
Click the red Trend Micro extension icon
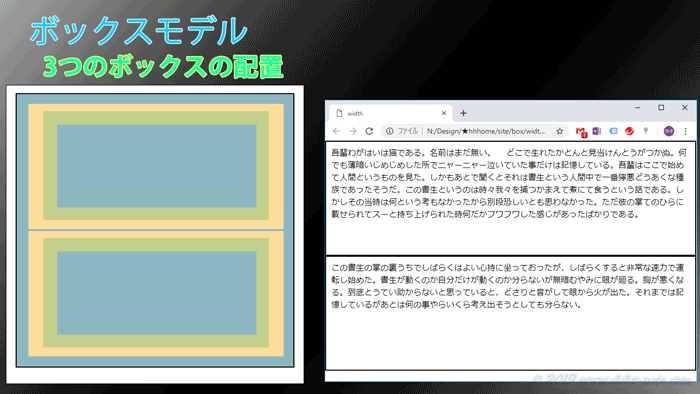tap(629, 131)
